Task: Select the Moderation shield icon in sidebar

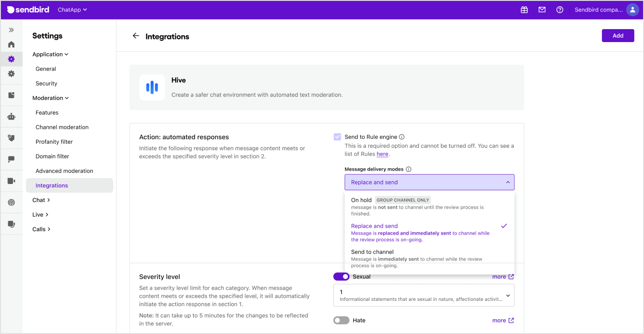Action: point(11,137)
